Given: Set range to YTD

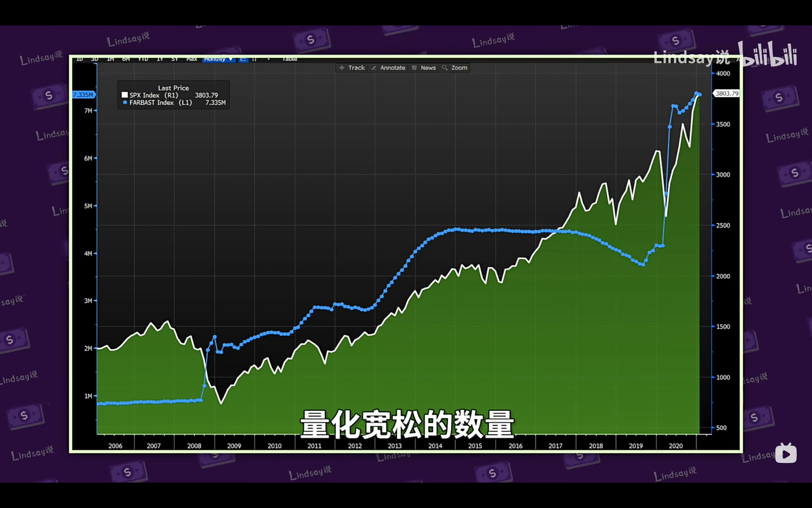Looking at the screenshot, I should coord(143,59).
